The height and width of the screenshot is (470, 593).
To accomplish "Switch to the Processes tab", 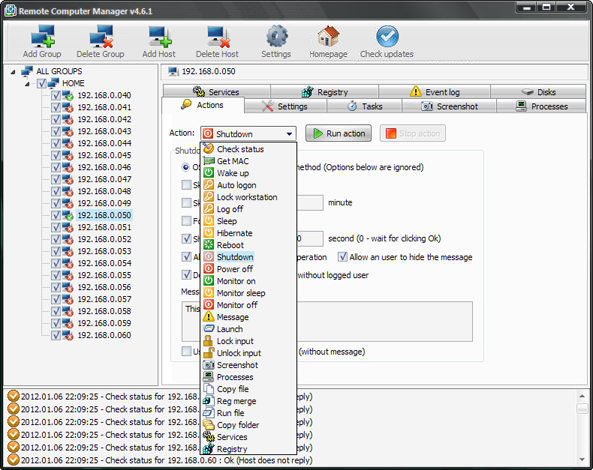I will coord(541,106).
